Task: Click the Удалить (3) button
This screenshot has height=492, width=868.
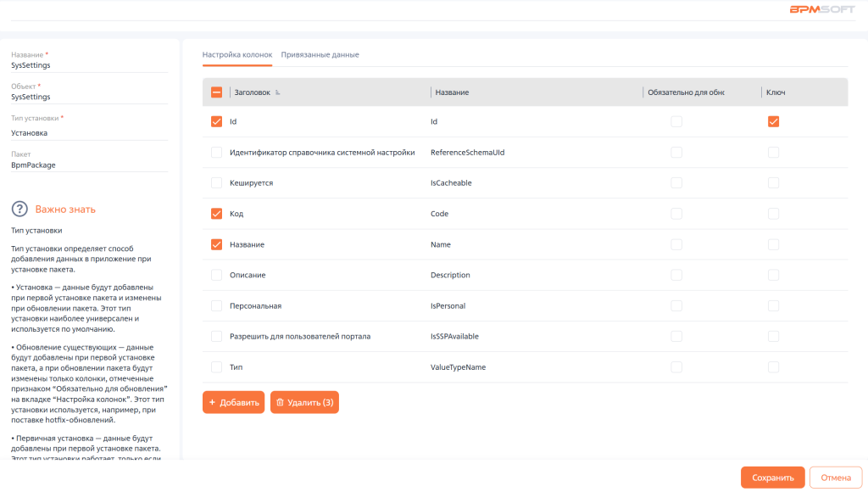Action: pyautogui.click(x=304, y=403)
